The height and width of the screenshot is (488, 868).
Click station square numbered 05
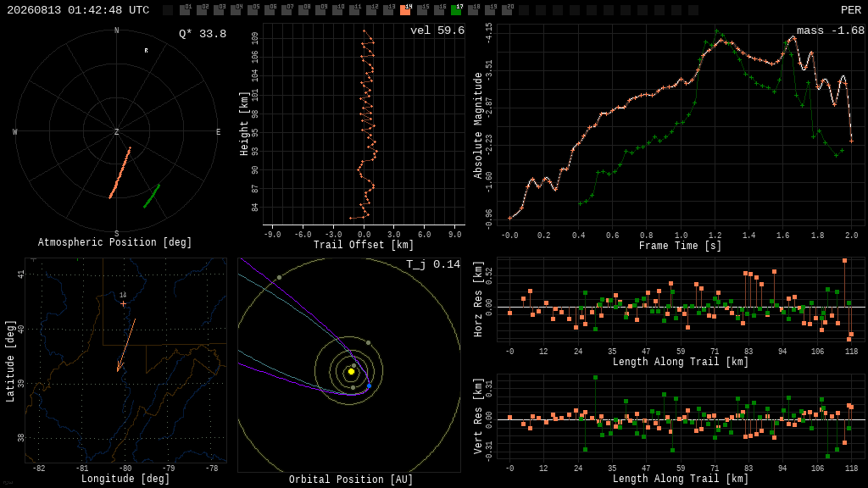point(253,10)
